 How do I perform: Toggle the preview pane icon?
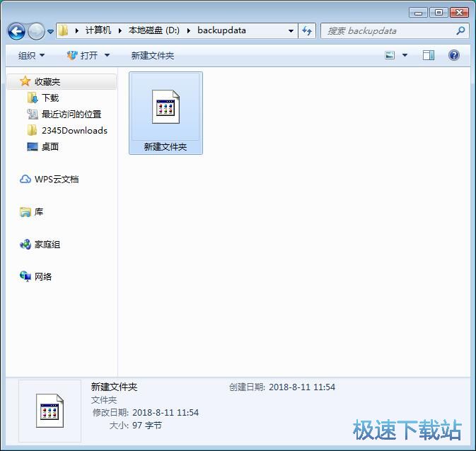[429, 55]
